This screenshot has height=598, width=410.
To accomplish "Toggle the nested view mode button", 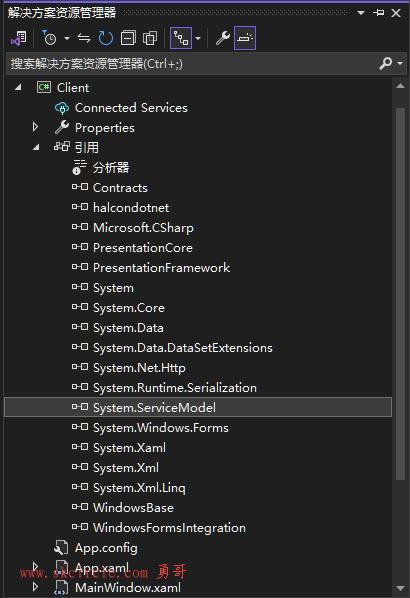I will pos(181,38).
